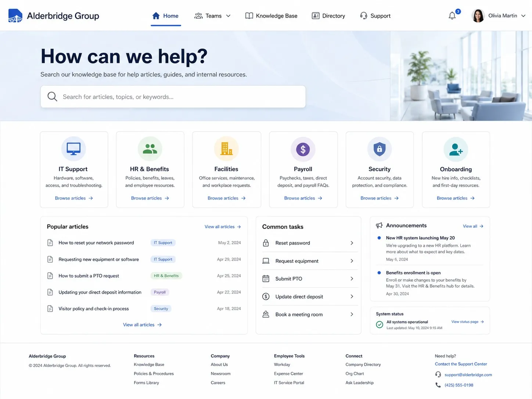Click the Security tag on Visitor policy article
This screenshot has height=399, width=532.
(161, 309)
